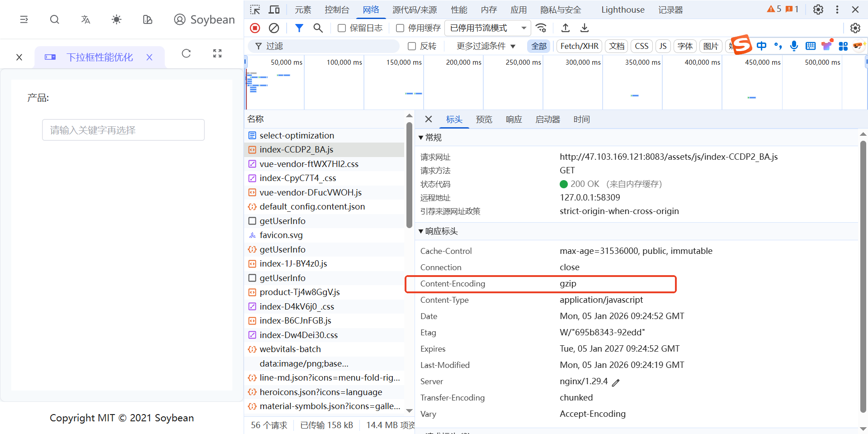Screen dimensions: 868x434
Task: Click the 请输入关键字再选择 input field
Action: pos(123,130)
